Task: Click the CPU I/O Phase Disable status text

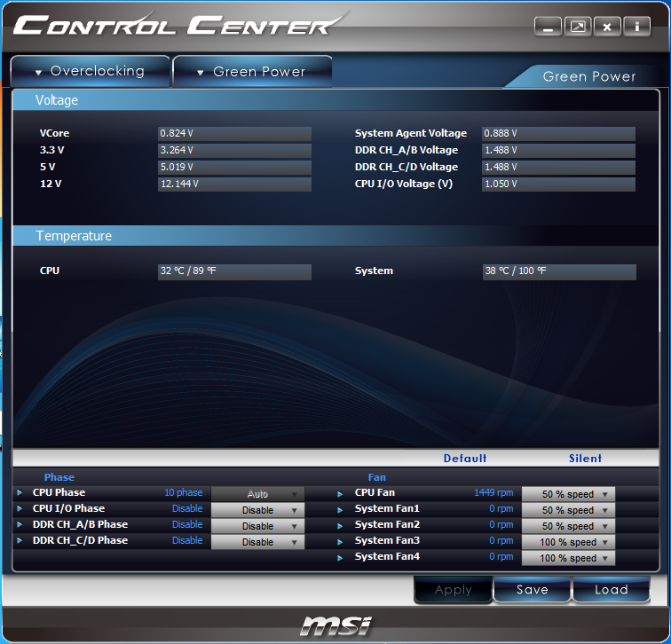Action: [x=187, y=508]
